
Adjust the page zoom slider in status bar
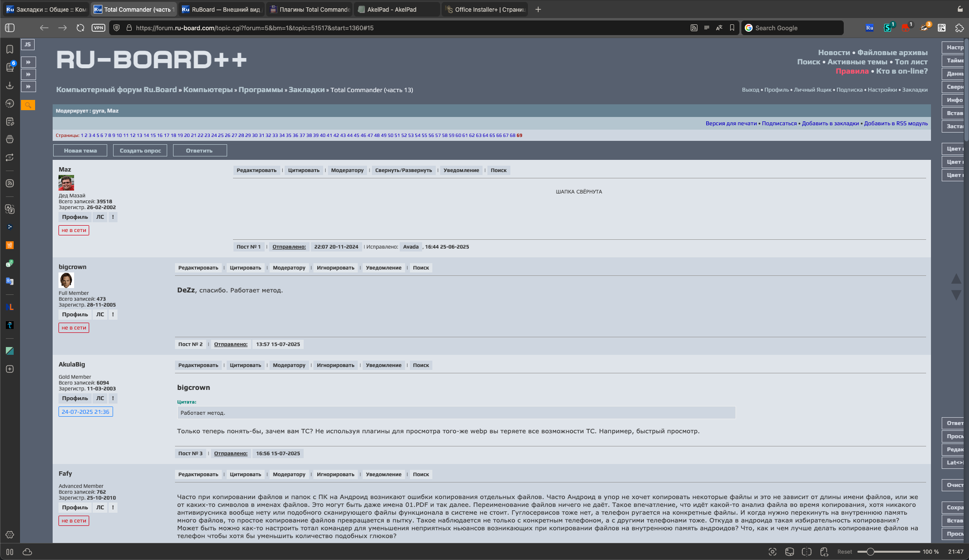pos(888,552)
